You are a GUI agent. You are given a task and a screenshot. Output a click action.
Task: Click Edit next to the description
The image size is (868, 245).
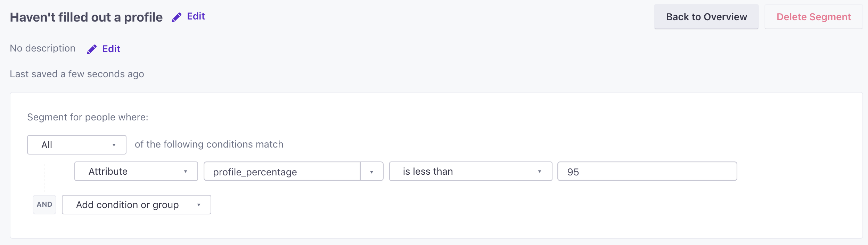coord(110,49)
